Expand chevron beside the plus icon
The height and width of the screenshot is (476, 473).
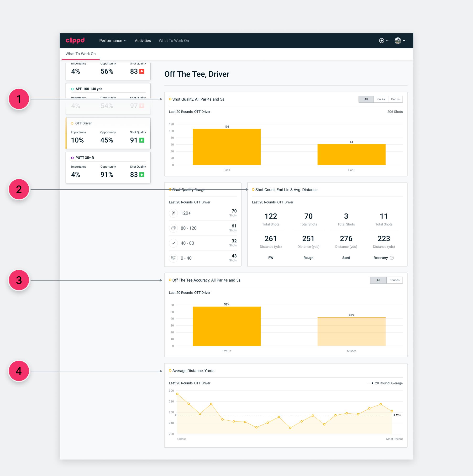click(387, 41)
